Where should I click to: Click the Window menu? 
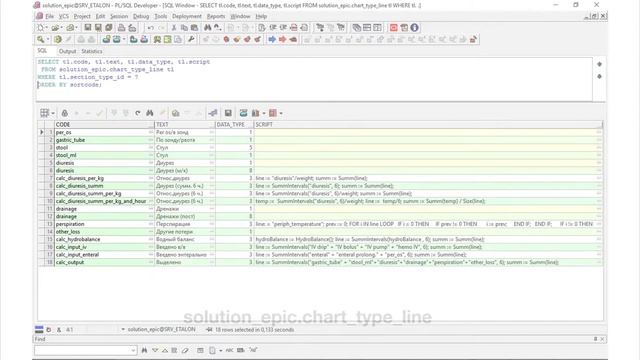[x=240, y=16]
